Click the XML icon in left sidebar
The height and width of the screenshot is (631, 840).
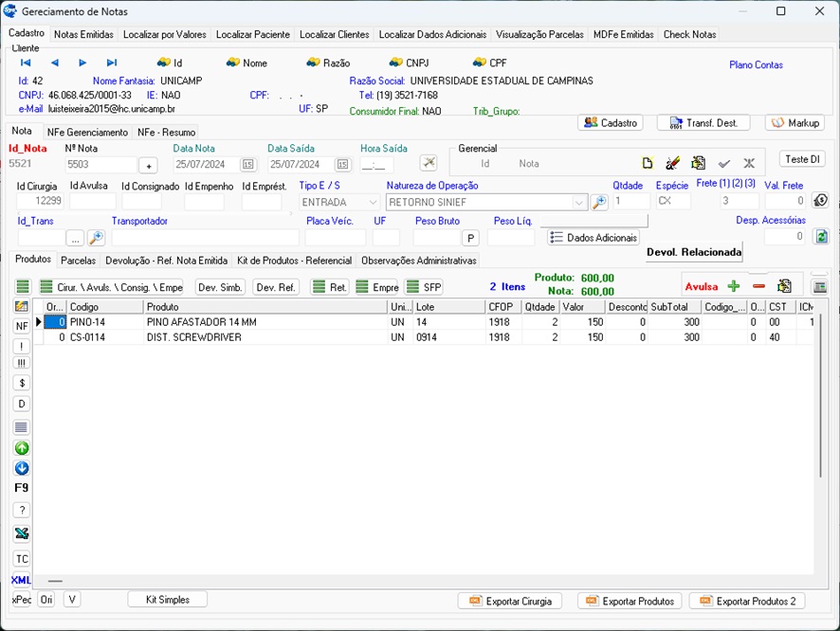coord(22,580)
